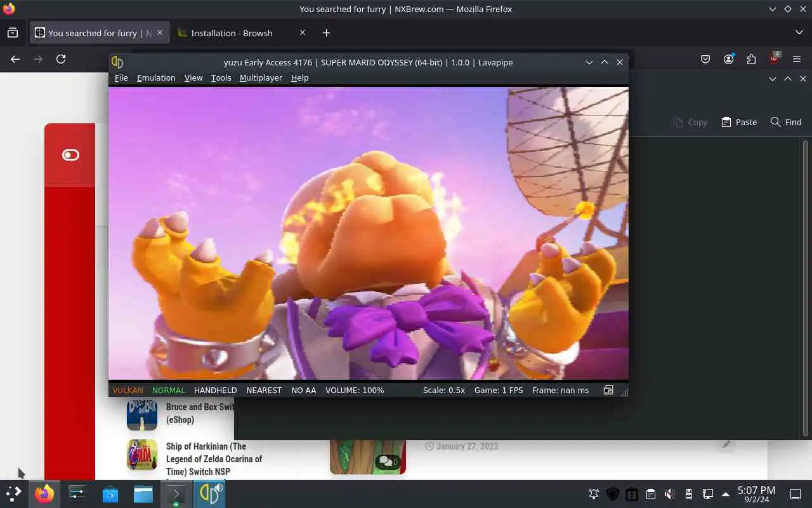This screenshot has height=508, width=812.
Task: Click Find in the background terminal window
Action: coord(786,122)
